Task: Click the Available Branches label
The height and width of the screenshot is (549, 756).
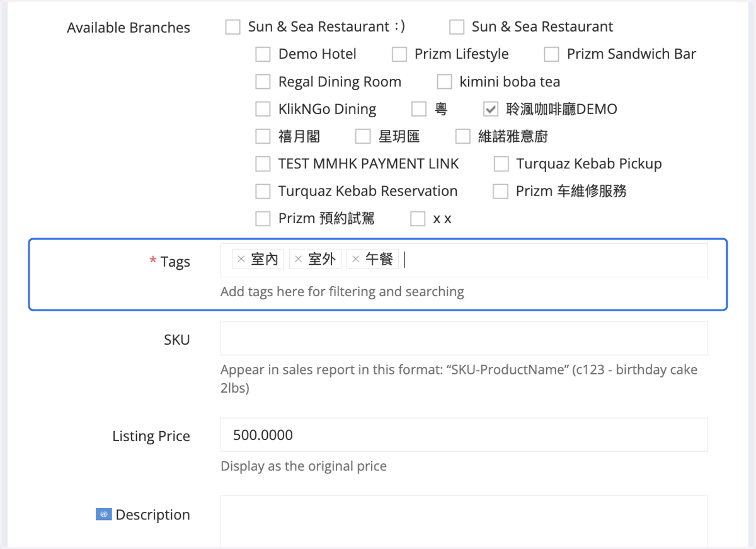Action: point(129,28)
